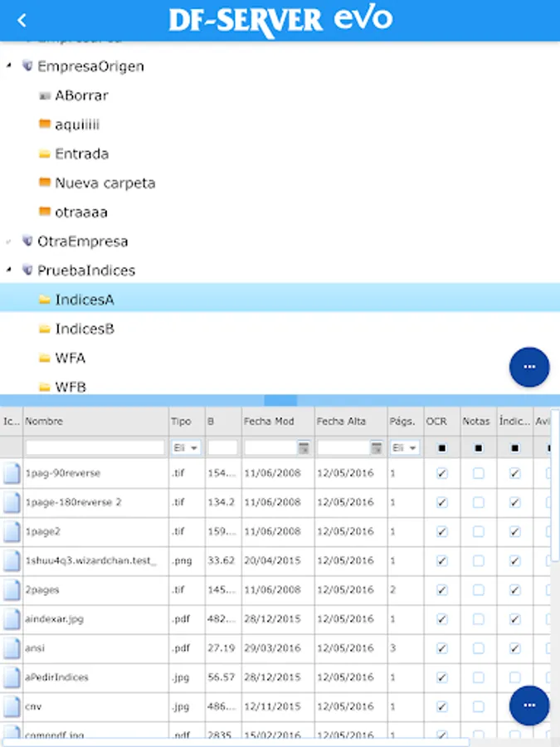Click the document icon for 1page2
This screenshot has width=560, height=747.
click(12, 531)
